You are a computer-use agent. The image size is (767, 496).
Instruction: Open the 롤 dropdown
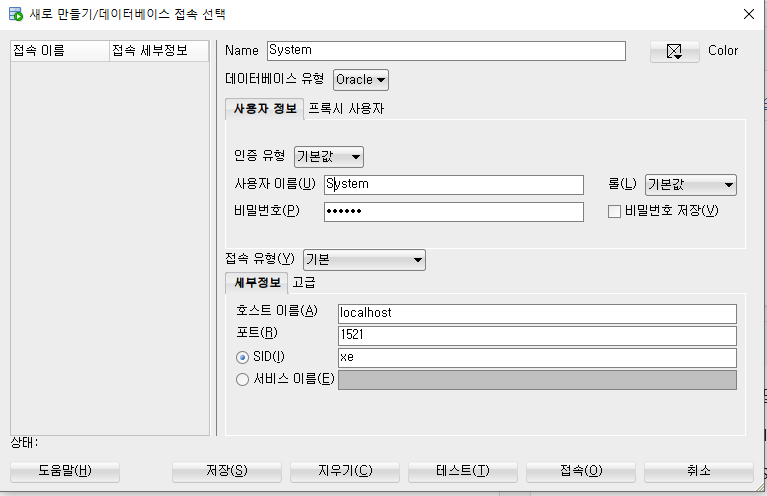[x=691, y=185]
